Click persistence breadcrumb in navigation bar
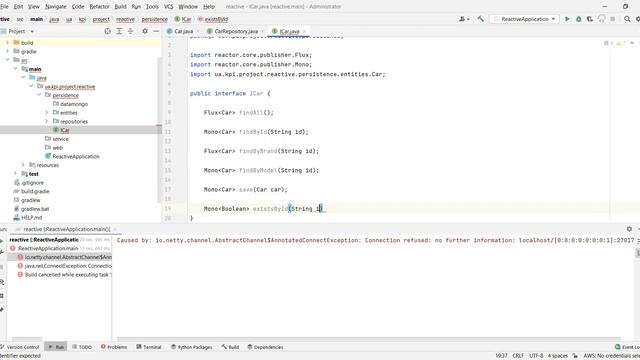This screenshot has width=640, height=360. tap(154, 19)
